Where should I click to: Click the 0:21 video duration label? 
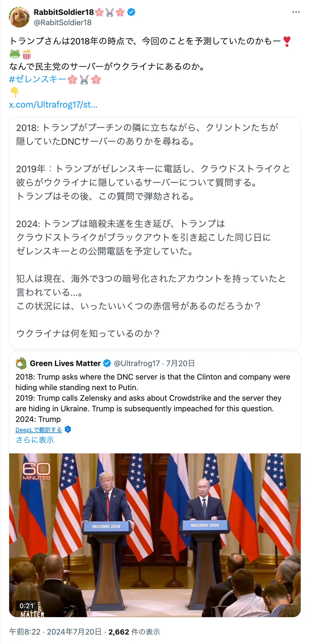tap(26, 606)
